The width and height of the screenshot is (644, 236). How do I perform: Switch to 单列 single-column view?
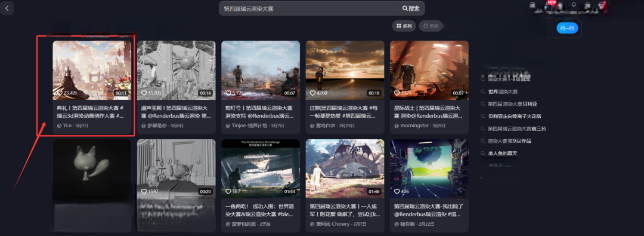click(x=431, y=26)
